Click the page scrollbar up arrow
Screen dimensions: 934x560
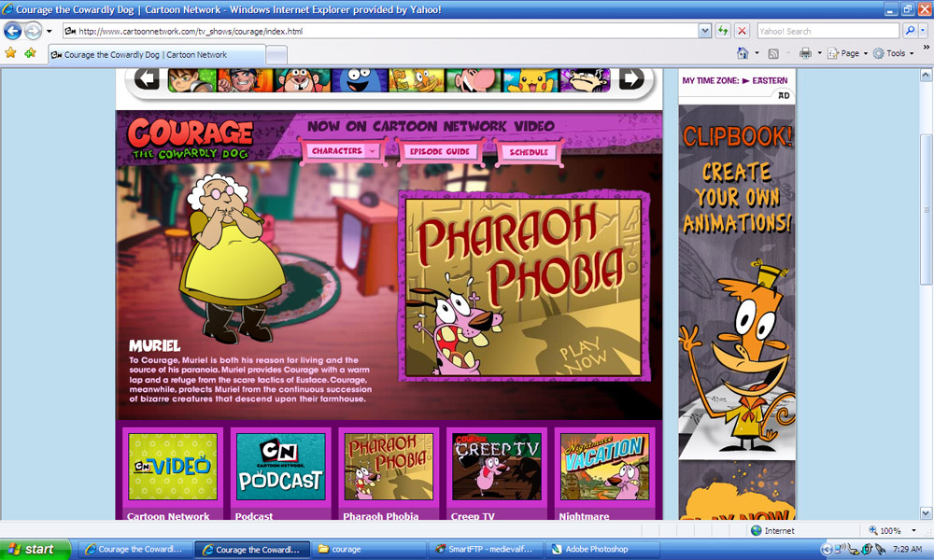coord(926,75)
